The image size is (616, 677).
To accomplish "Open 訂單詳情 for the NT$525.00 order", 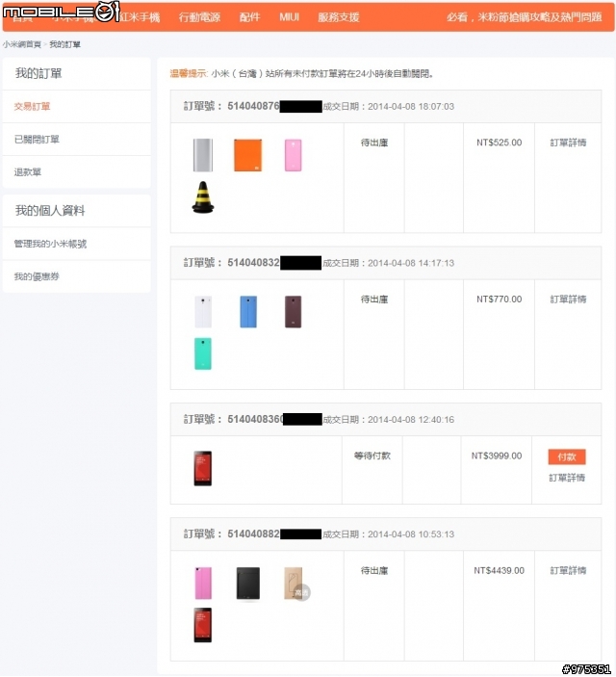I will pyautogui.click(x=568, y=143).
